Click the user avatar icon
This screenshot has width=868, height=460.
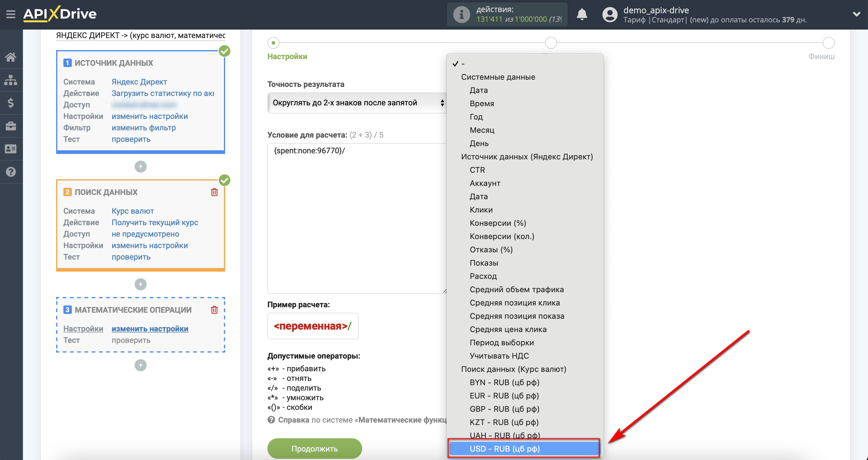point(610,14)
